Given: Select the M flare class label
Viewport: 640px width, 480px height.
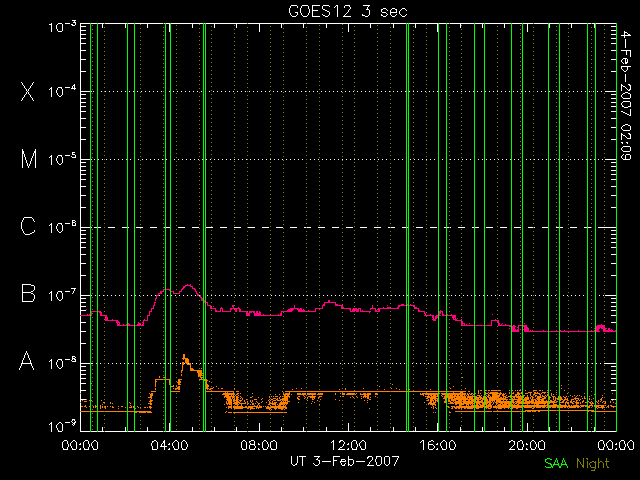Looking at the screenshot, I should coord(29,159).
